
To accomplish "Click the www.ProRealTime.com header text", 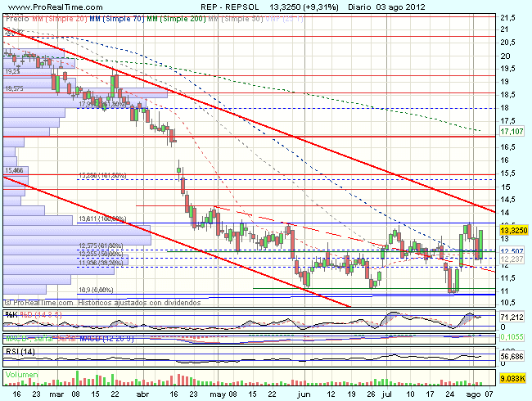I will (56, 7).
